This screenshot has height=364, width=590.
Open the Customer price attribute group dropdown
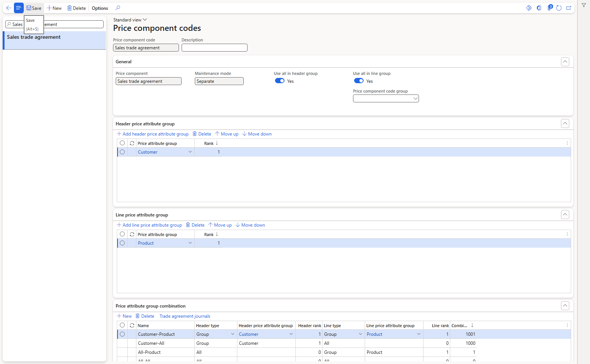(190, 152)
